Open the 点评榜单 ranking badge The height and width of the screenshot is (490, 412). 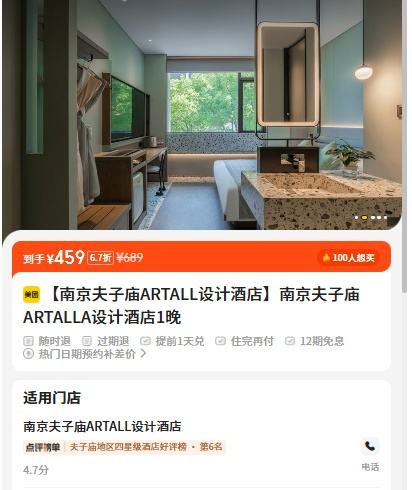pyautogui.click(x=43, y=447)
